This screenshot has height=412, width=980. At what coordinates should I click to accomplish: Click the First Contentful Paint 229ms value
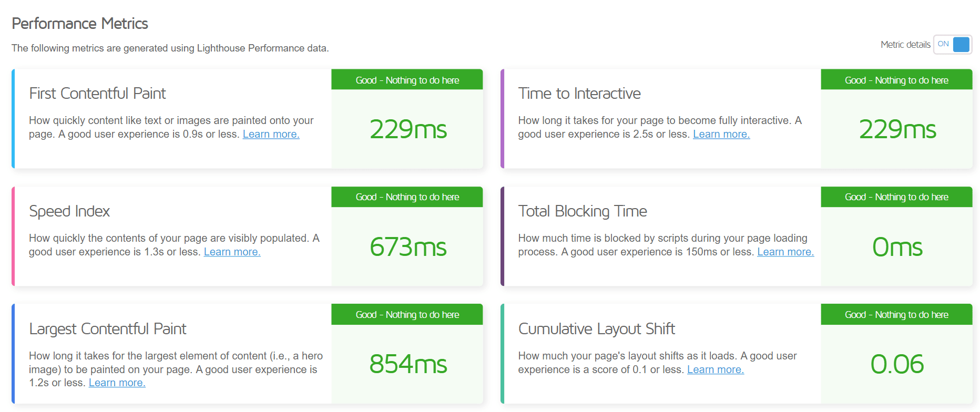pos(408,129)
